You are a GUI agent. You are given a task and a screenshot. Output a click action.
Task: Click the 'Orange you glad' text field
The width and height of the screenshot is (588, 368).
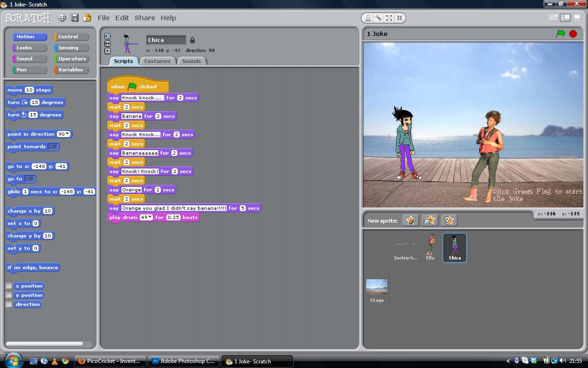coord(174,208)
